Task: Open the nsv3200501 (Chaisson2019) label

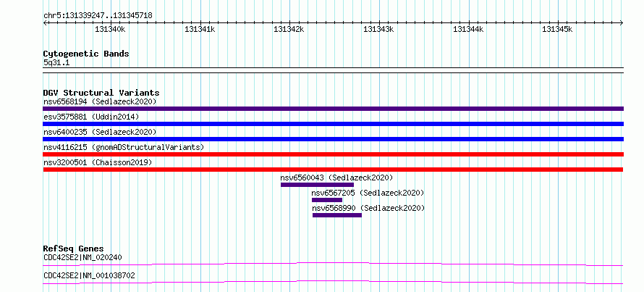Action: [x=98, y=162]
